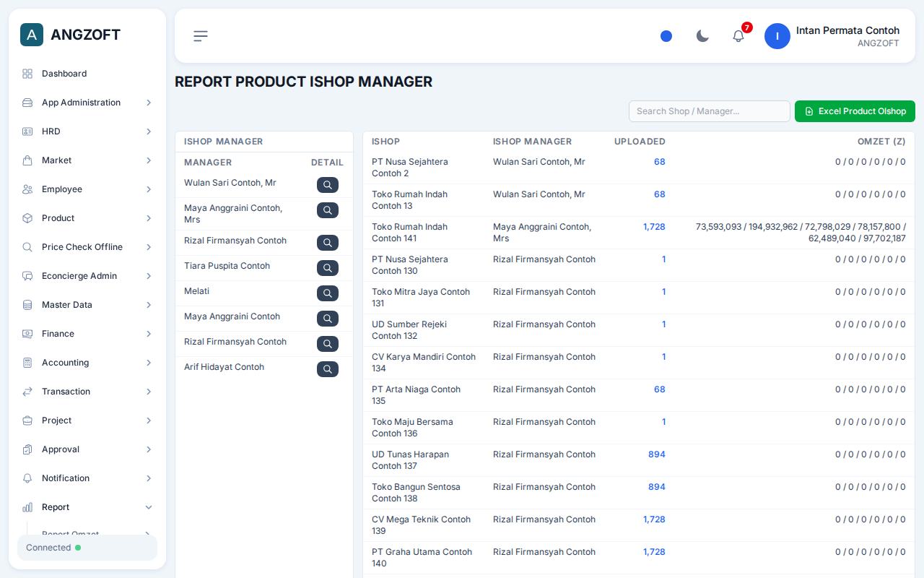Expand the Transaction menu chevron

coord(149,392)
